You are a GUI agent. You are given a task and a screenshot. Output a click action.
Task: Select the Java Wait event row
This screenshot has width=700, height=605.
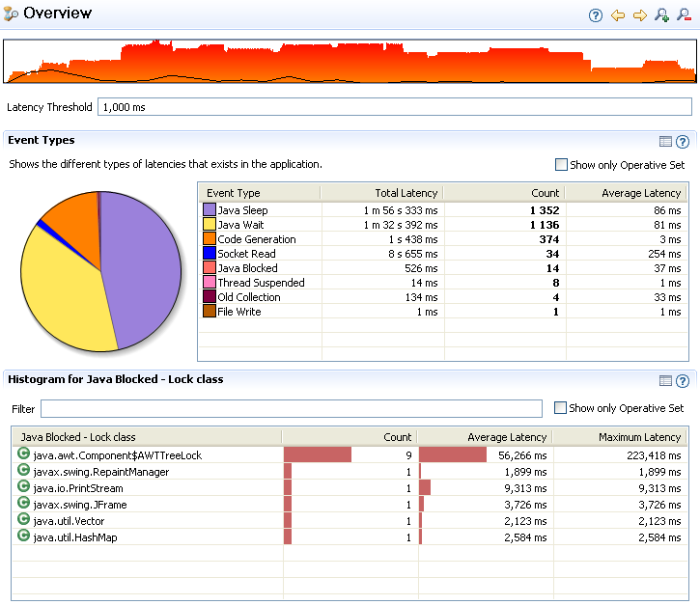[x=443, y=225]
